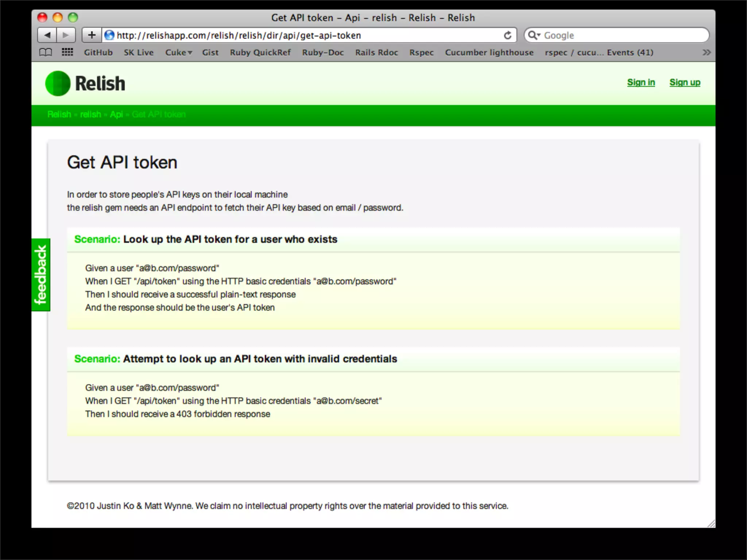
Task: Click the green Relish logo circle
Action: coord(58,83)
